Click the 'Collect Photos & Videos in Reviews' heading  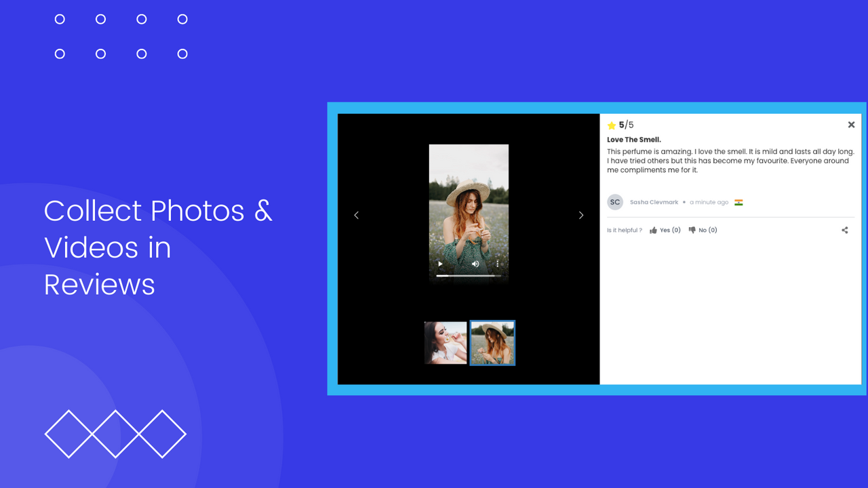pos(158,247)
